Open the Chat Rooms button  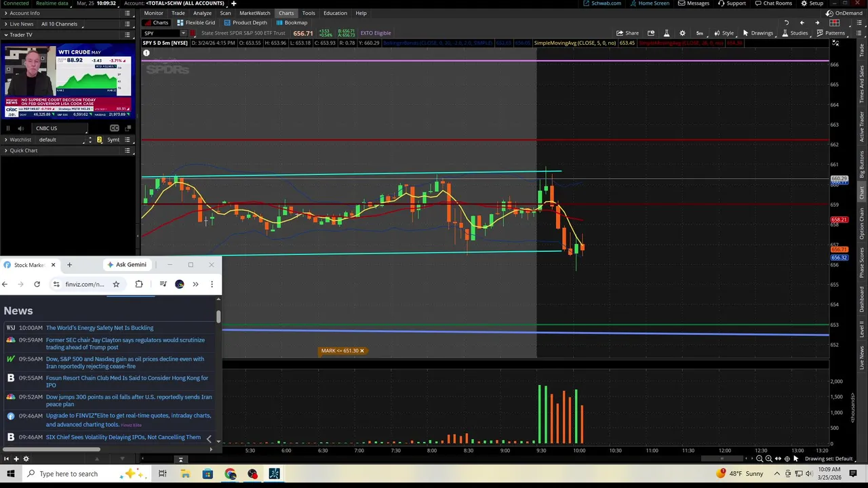point(773,3)
